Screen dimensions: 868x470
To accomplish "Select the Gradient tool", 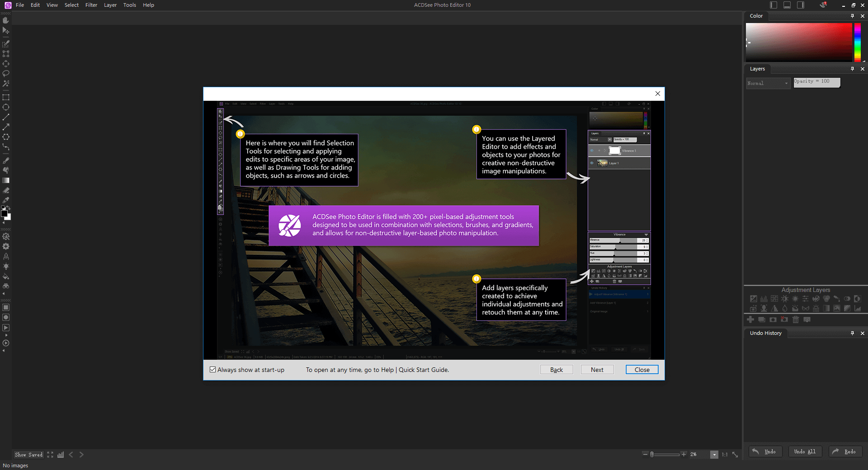I will coord(6,180).
